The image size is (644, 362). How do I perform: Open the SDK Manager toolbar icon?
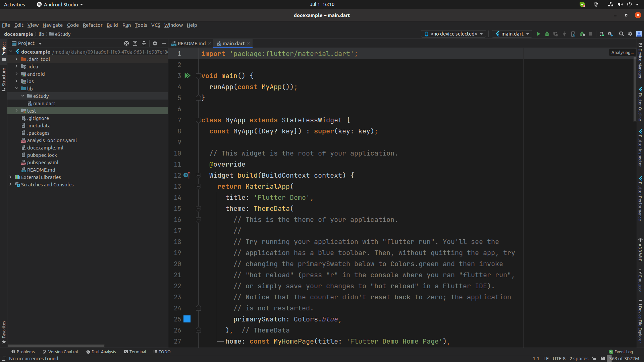(610, 34)
